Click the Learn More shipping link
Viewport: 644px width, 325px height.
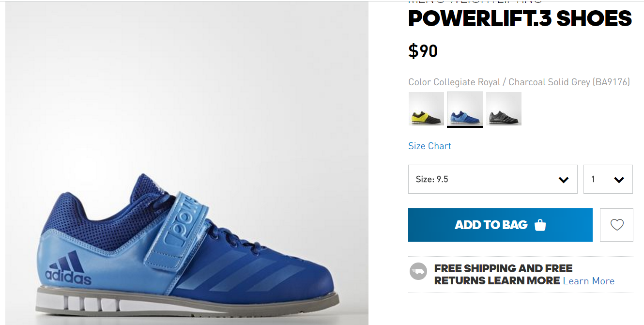(x=589, y=281)
